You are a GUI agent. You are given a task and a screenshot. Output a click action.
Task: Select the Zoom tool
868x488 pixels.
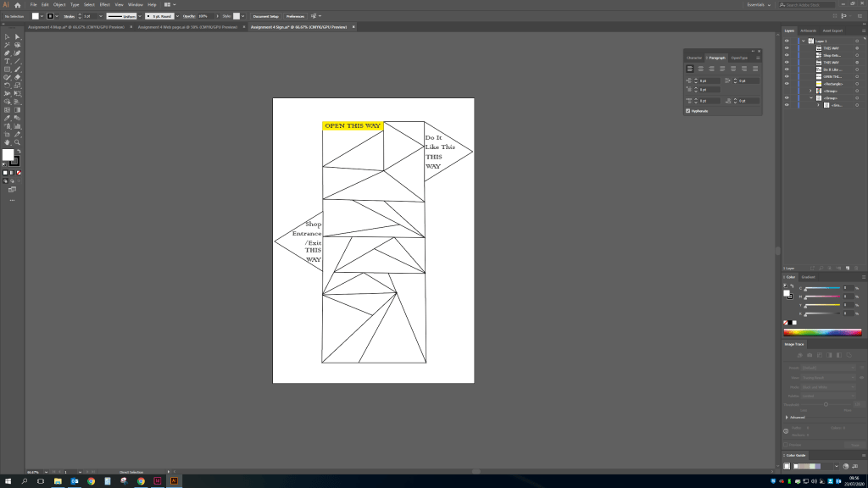pyautogui.click(x=17, y=142)
